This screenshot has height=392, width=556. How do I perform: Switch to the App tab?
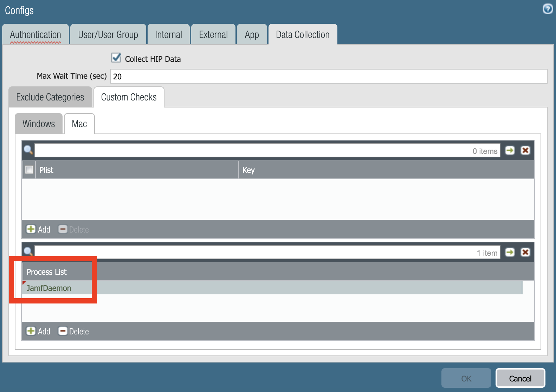(252, 34)
